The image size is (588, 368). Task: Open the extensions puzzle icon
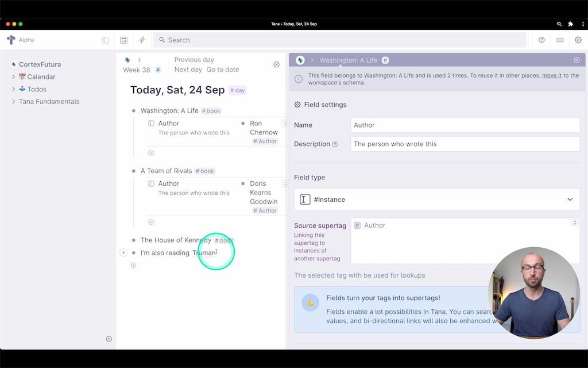point(570,24)
